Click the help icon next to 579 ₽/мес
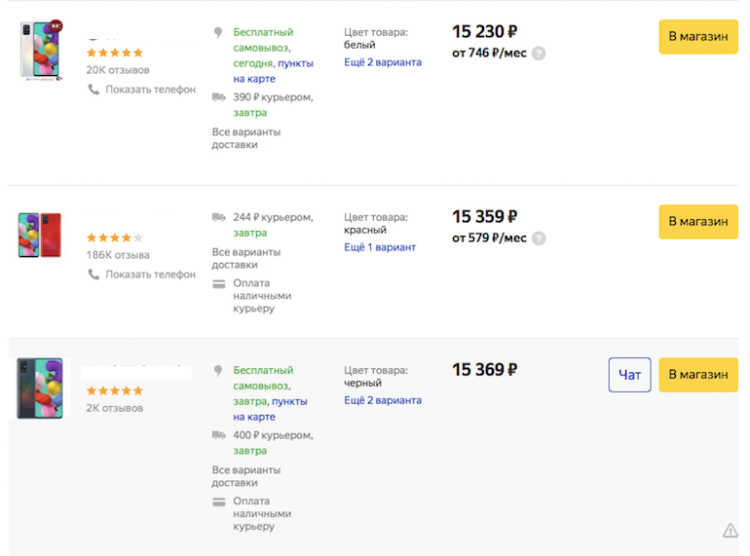Image resolution: width=750 pixels, height=556 pixels. click(539, 238)
